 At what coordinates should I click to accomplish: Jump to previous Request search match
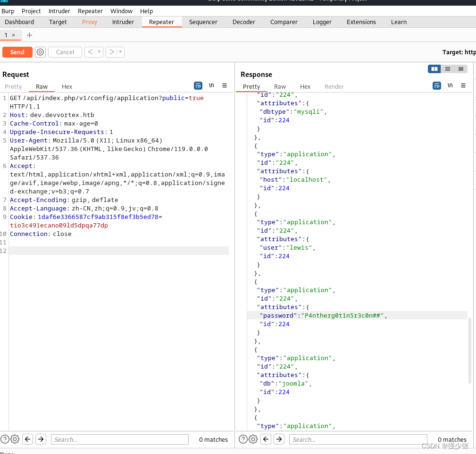tap(28, 439)
